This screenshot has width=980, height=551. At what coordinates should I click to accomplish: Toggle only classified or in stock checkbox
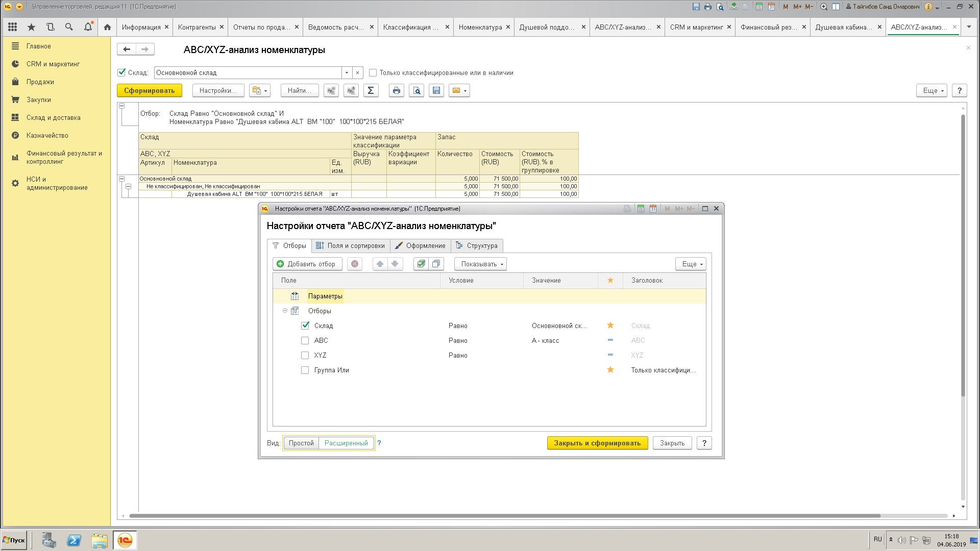(373, 73)
